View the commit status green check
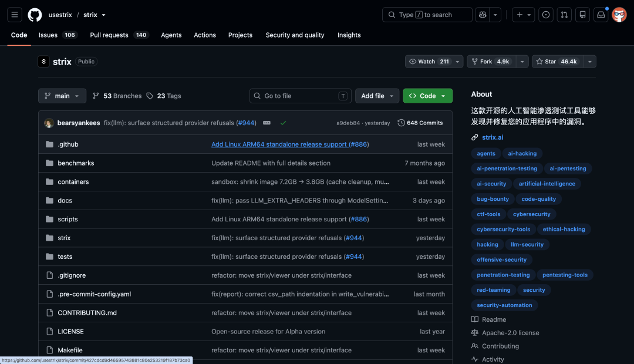 [283, 123]
